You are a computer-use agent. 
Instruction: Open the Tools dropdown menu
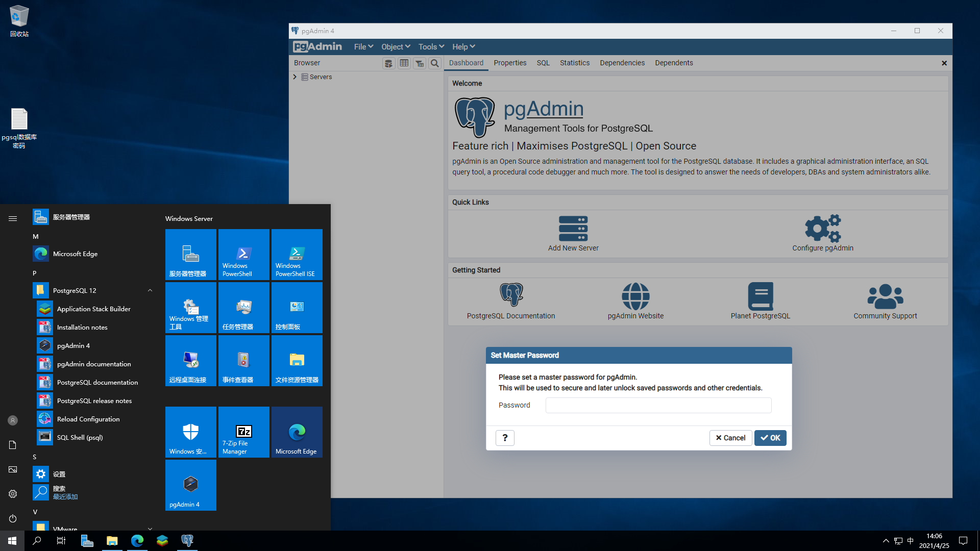[430, 46]
